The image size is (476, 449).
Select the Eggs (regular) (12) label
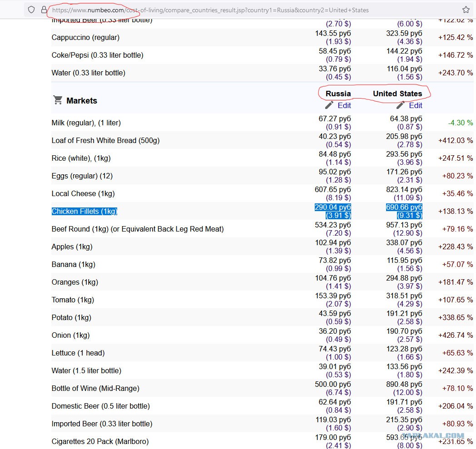tap(82, 176)
